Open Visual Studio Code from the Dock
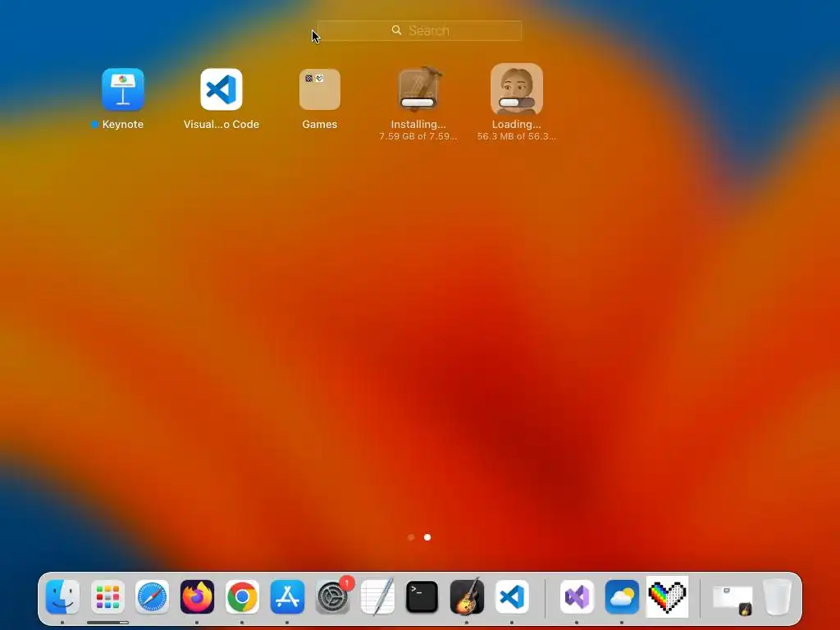Screen dimensions: 840x630 [x=512, y=597]
